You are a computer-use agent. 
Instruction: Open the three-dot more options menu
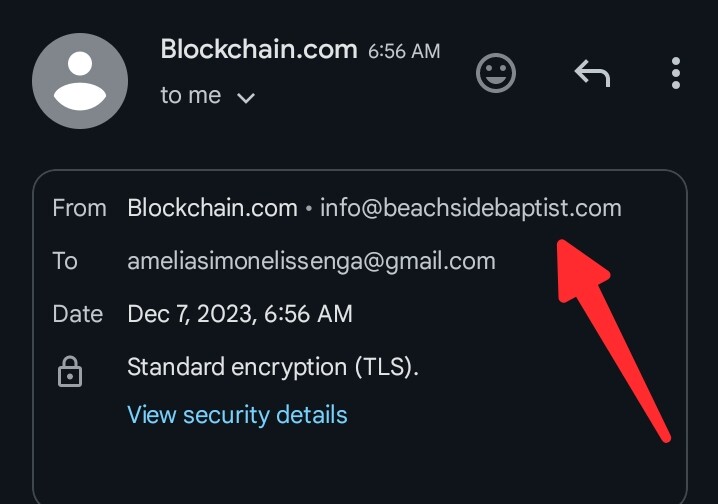click(x=676, y=73)
